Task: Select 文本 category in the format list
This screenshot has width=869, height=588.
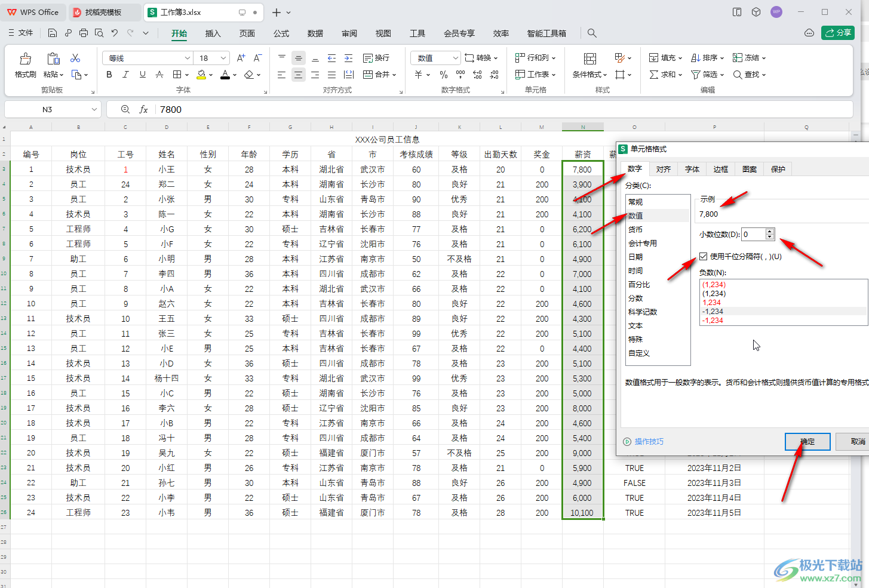Action: tap(658, 326)
